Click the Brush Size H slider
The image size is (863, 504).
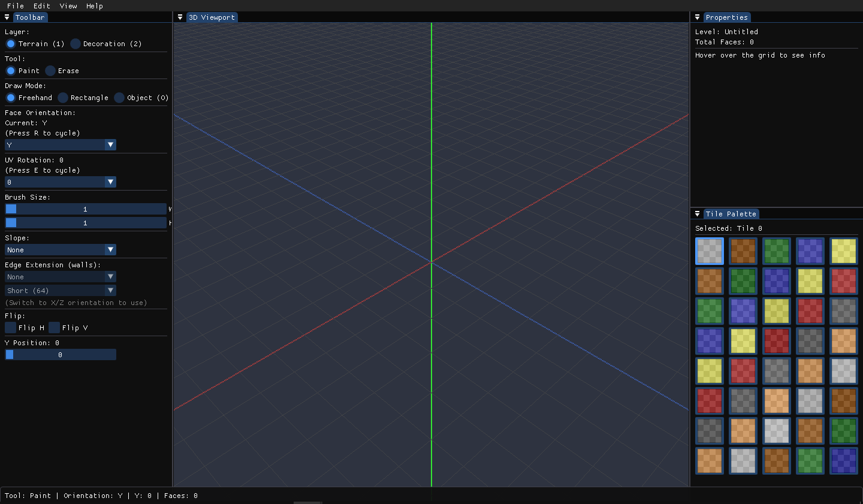(86, 223)
